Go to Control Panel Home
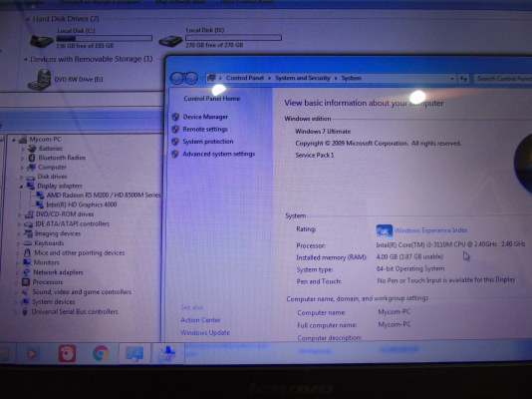The image size is (532, 399). point(212,99)
